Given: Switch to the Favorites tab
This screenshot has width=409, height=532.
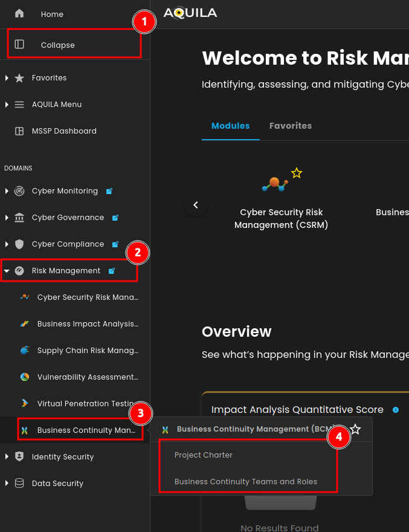Looking at the screenshot, I should tap(290, 126).
